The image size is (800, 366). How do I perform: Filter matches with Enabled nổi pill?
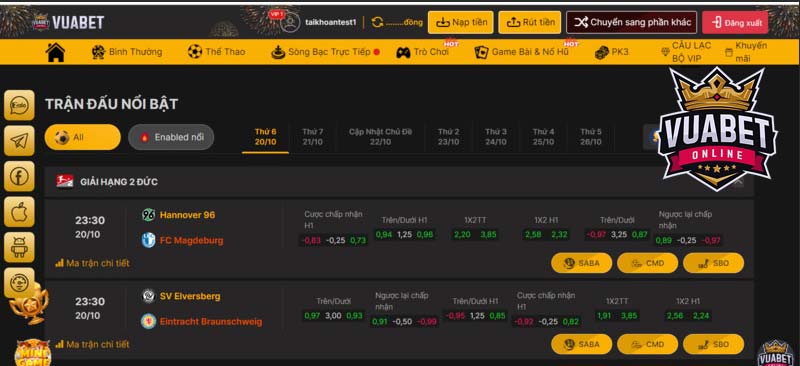pyautogui.click(x=171, y=137)
